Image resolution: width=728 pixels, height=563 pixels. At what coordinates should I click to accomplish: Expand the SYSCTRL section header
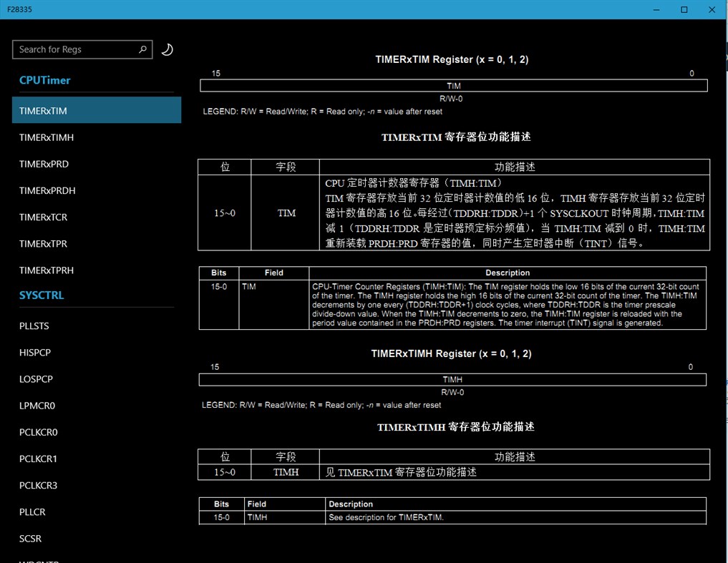tap(41, 295)
